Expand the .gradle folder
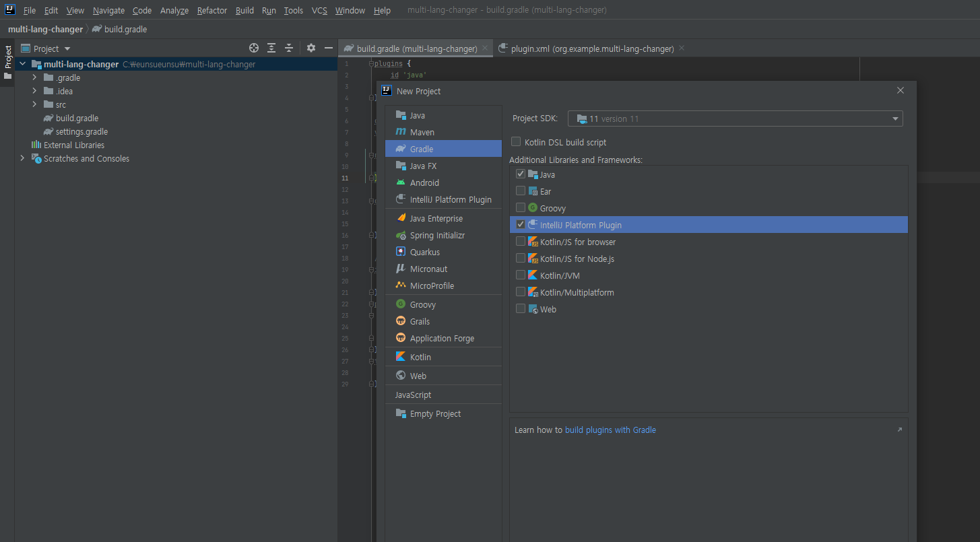The image size is (980, 542). 34,77
